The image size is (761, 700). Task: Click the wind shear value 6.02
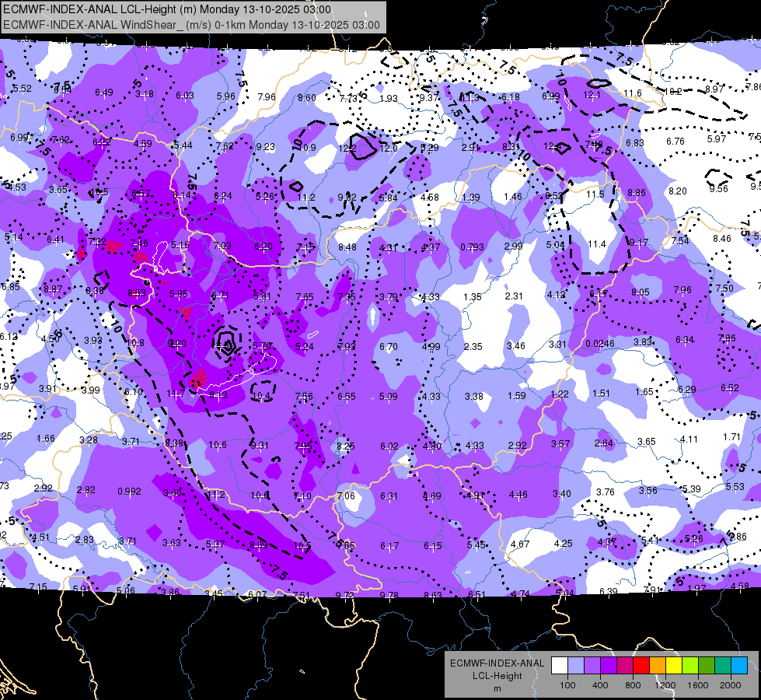point(389,446)
